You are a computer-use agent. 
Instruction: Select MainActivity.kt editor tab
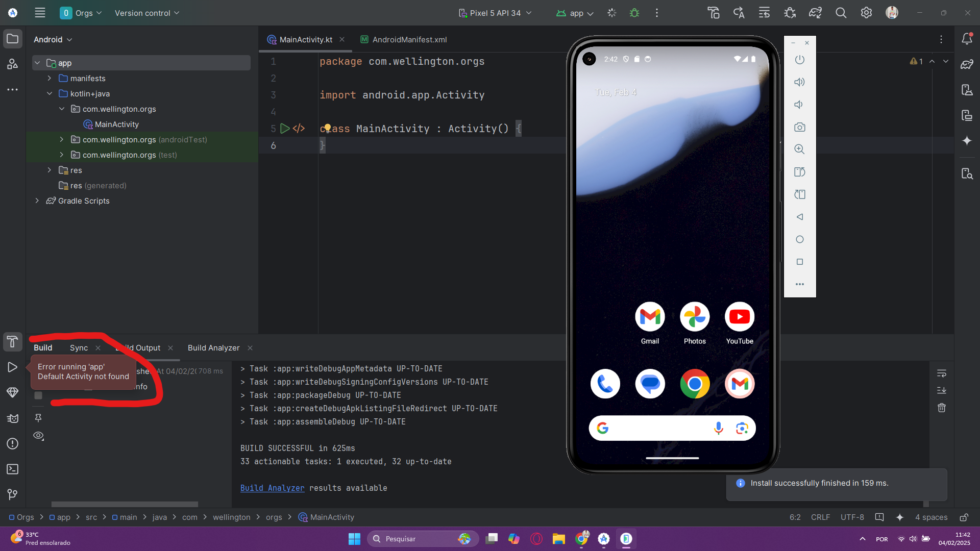305,39
